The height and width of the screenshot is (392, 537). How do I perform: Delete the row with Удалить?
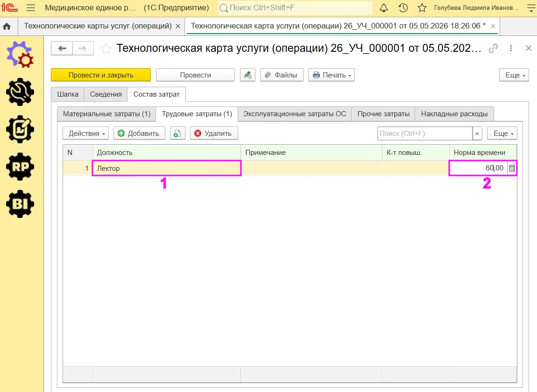214,133
